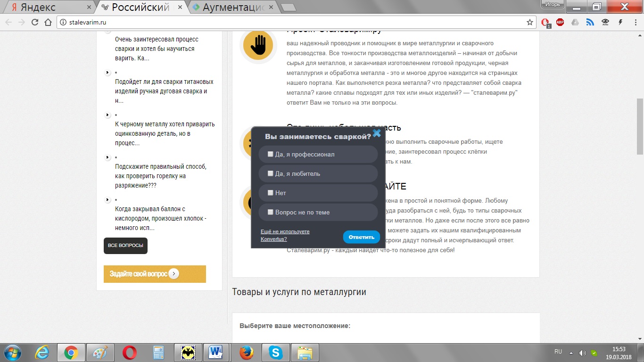Image resolution: width=644 pixels, height=362 pixels.
Task: Go to the browser home page
Action: [48, 22]
